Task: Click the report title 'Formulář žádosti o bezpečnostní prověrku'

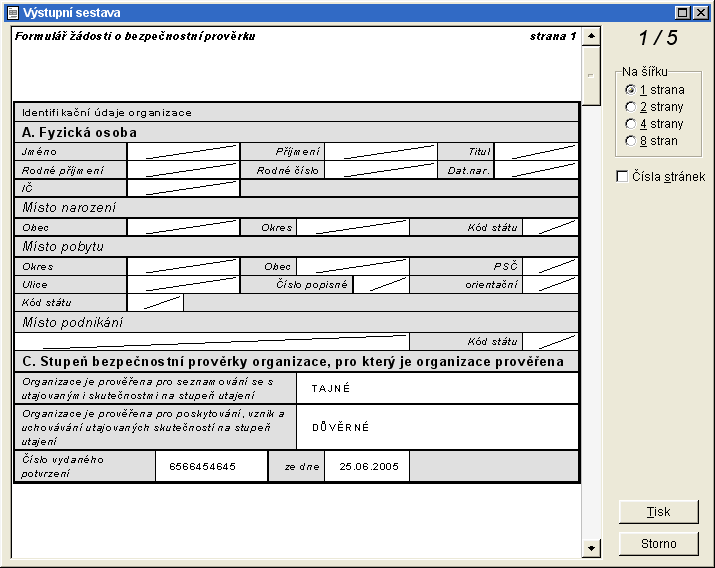Action: pos(136,36)
